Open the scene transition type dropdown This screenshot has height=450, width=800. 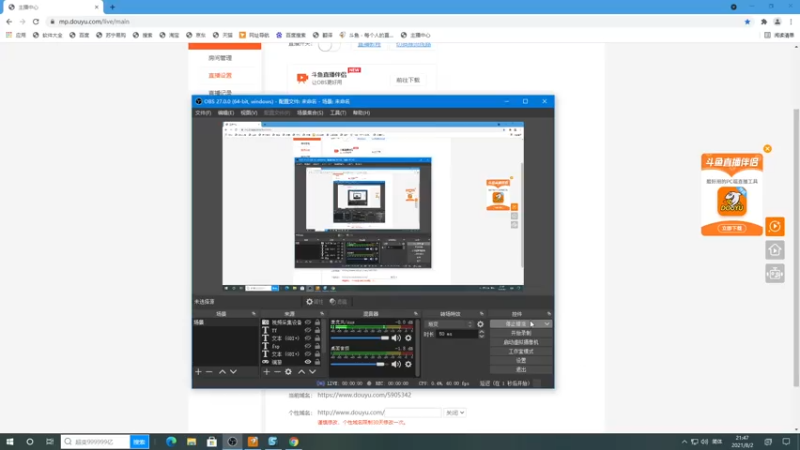(450, 324)
